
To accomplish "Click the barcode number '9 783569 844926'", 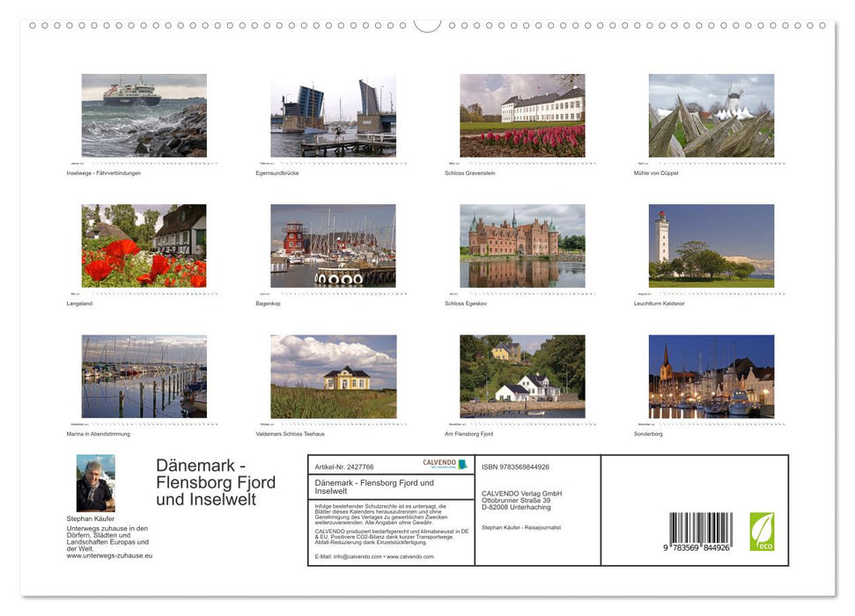I will coord(697,547).
